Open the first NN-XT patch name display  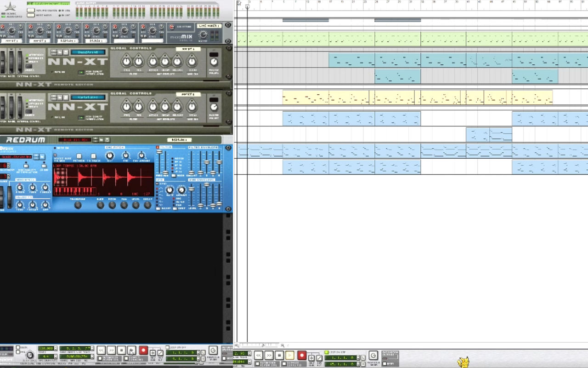pos(88,52)
